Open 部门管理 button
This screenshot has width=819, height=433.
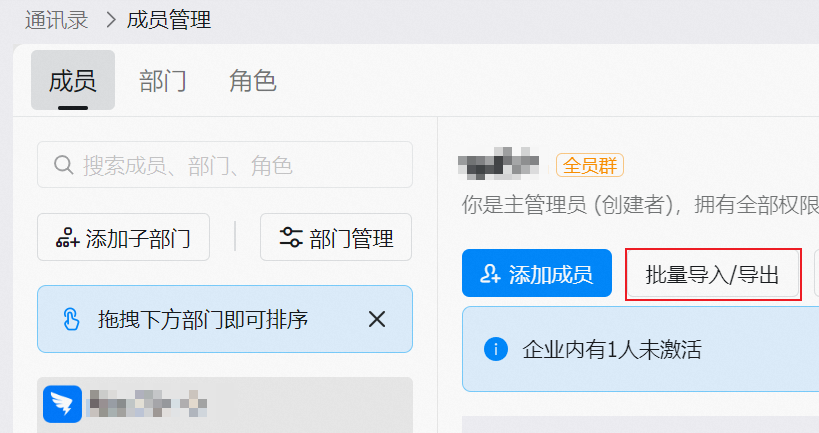click(x=336, y=238)
